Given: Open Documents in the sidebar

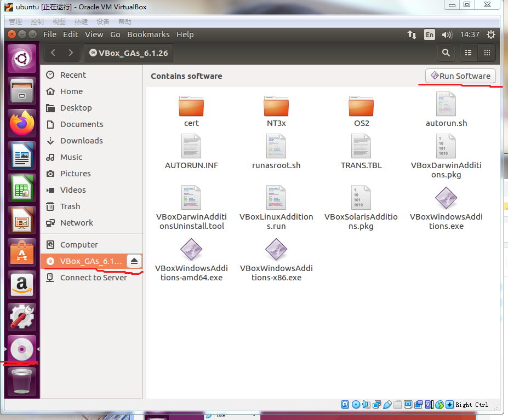Looking at the screenshot, I should point(92,124).
